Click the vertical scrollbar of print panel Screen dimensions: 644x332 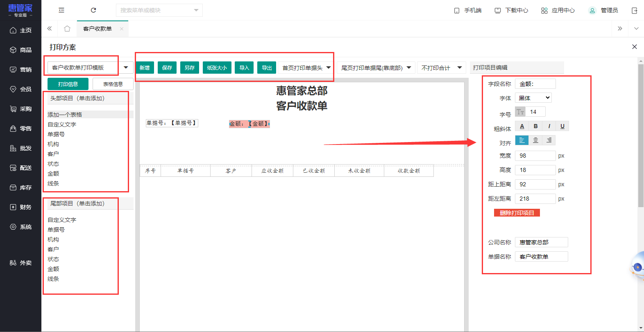(x=641, y=136)
